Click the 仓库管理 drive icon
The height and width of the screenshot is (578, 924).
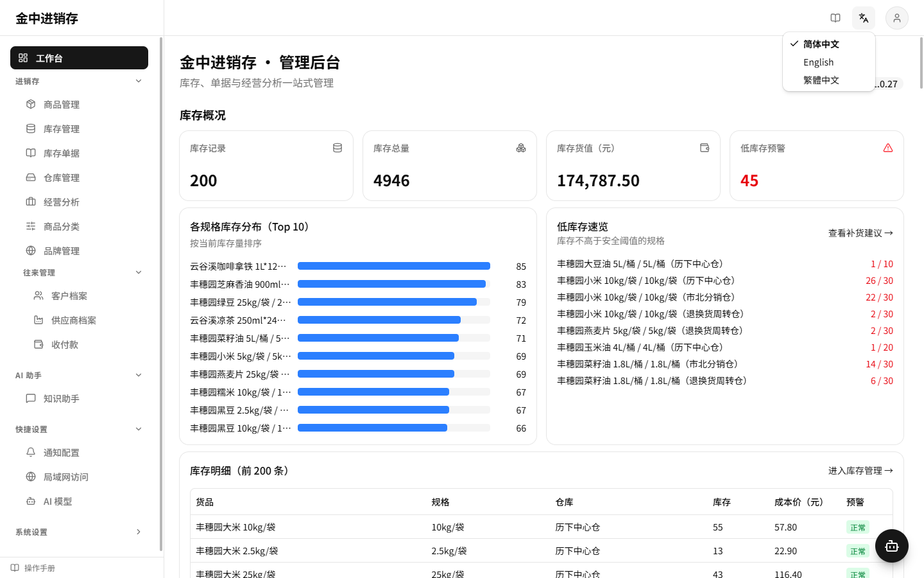tap(31, 177)
